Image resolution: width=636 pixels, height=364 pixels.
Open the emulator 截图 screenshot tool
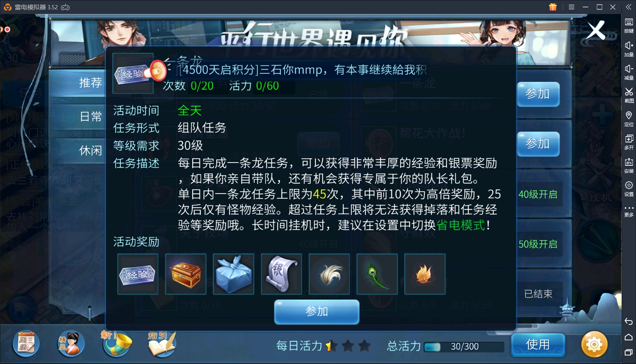[629, 95]
